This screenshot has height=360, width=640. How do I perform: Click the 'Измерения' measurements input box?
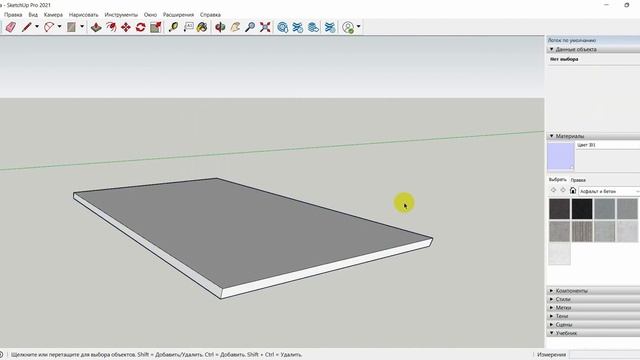(x=604, y=355)
